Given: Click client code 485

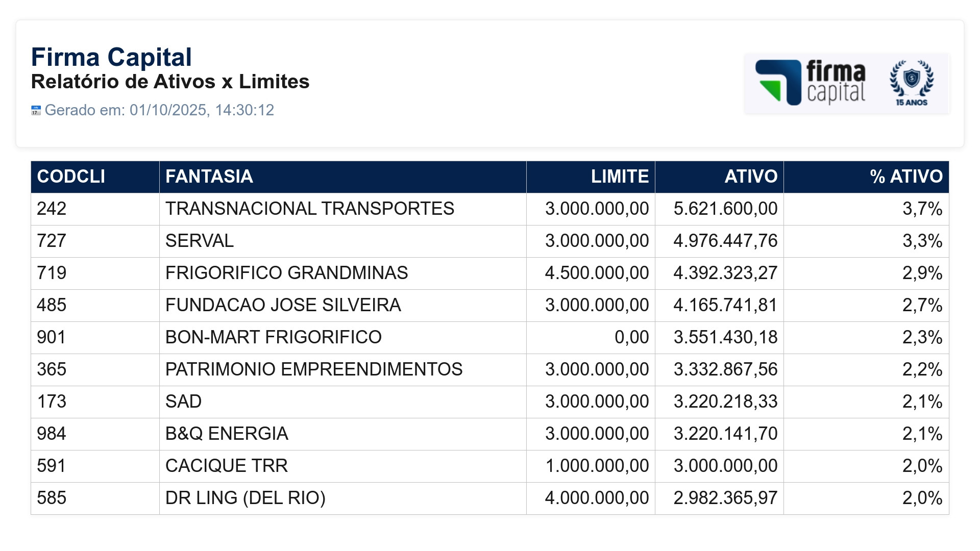Looking at the screenshot, I should click(52, 305).
